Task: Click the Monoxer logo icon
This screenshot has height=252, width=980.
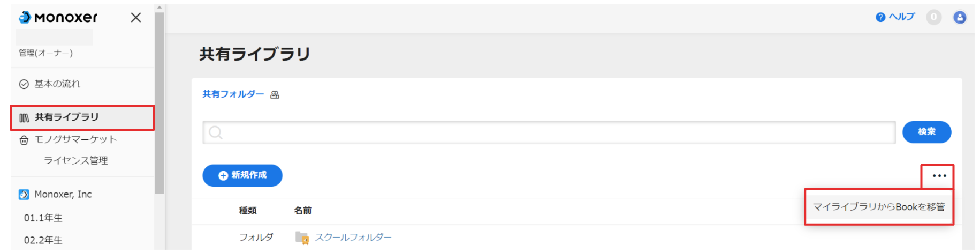Action: click(25, 18)
